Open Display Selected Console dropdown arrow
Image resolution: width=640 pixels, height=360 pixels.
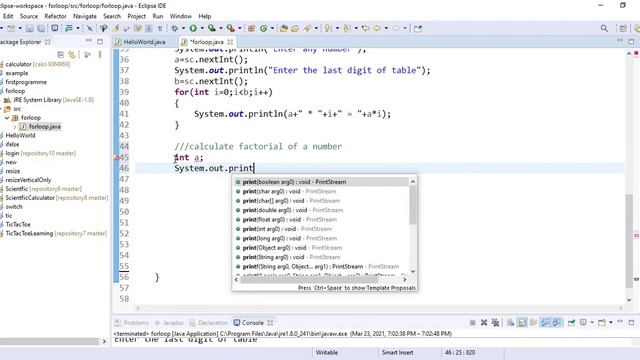tap(592, 322)
